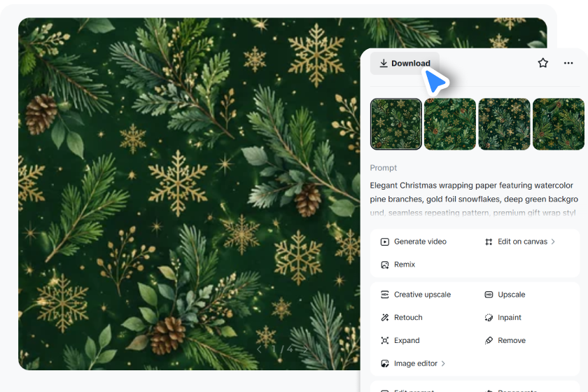Screen dimensions: 588x392
Task: Click the Inpaint dashed-circle icon
Action: coord(489,318)
